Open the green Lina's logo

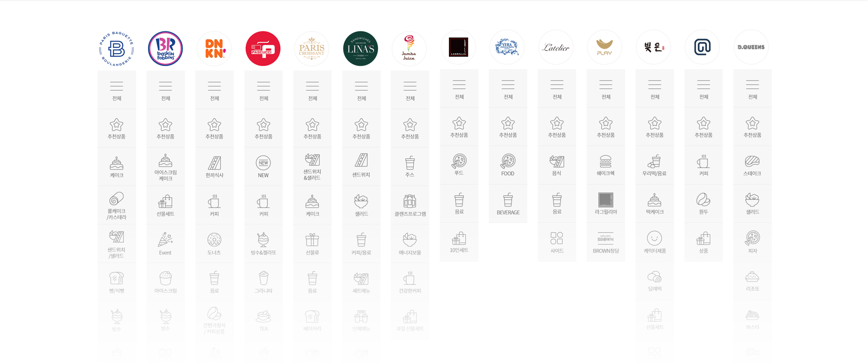pos(361,49)
